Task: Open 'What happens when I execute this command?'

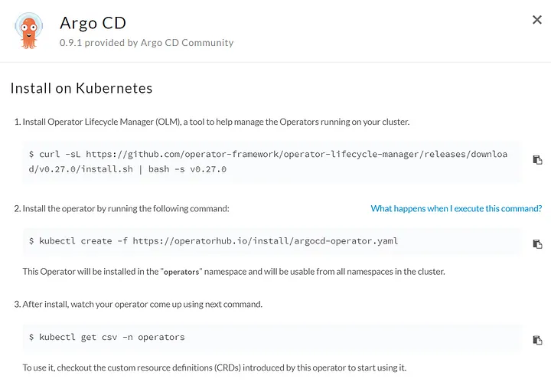Action: [456, 208]
